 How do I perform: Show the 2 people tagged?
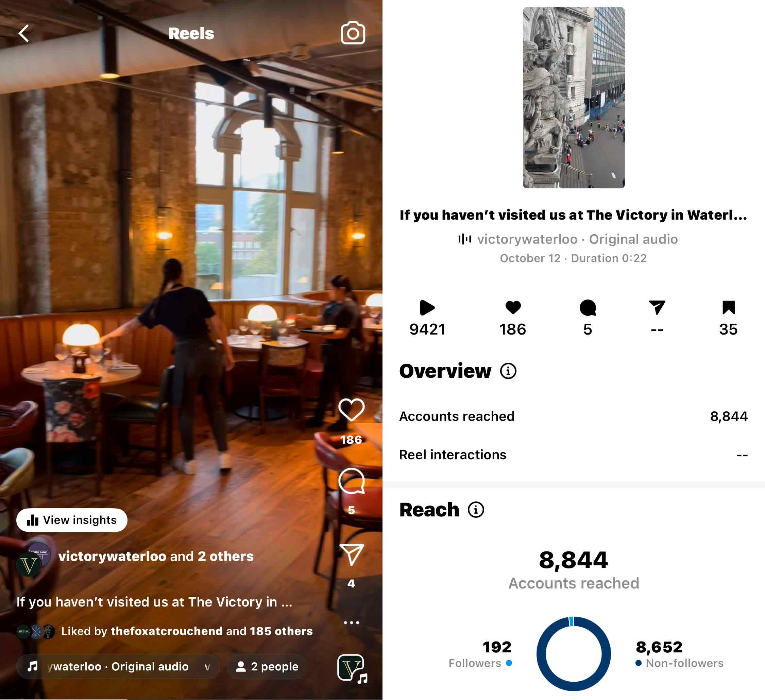[267, 667]
